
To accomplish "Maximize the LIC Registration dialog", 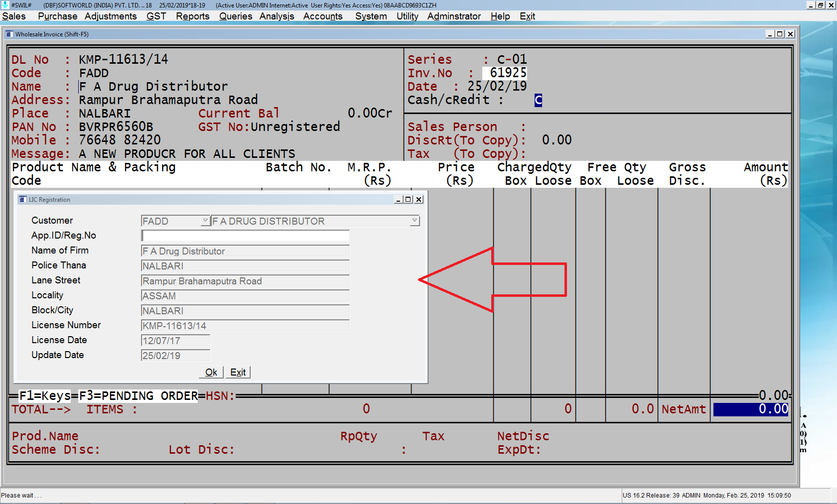I will point(408,200).
